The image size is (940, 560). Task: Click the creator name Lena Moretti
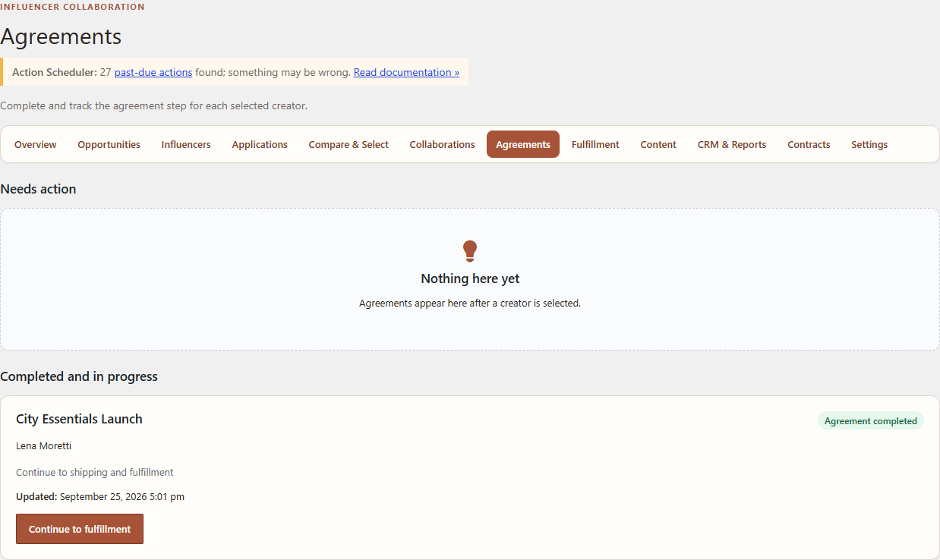point(43,445)
